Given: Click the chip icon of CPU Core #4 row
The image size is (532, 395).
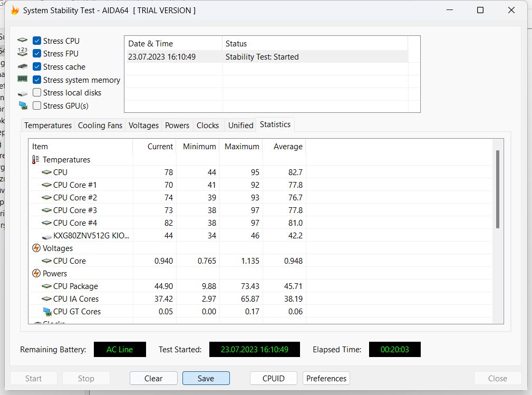Looking at the screenshot, I should click(x=46, y=223).
